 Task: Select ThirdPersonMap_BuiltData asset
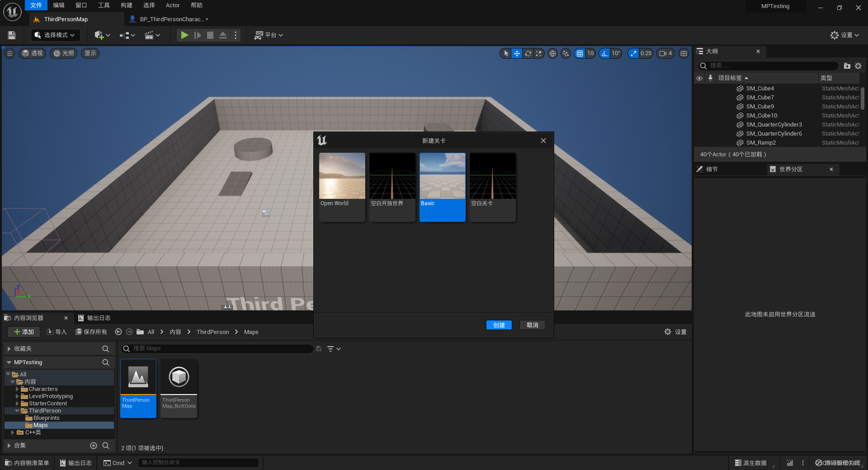pyautogui.click(x=179, y=389)
